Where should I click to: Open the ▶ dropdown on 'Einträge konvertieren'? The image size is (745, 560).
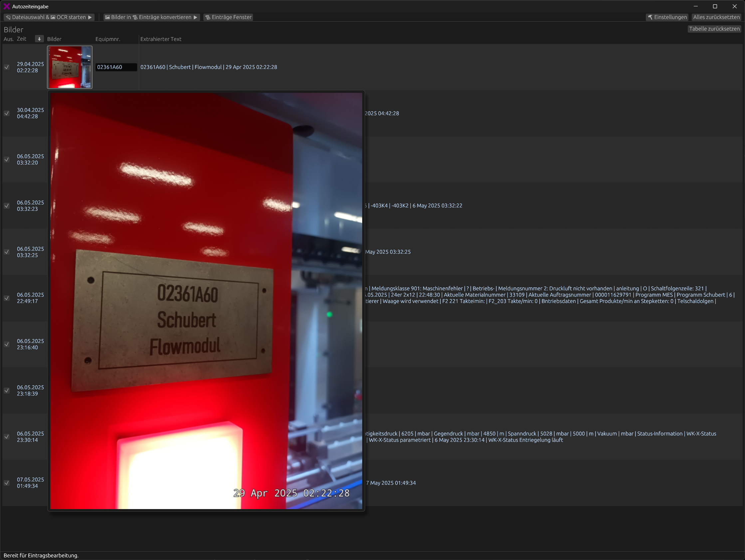(x=196, y=17)
